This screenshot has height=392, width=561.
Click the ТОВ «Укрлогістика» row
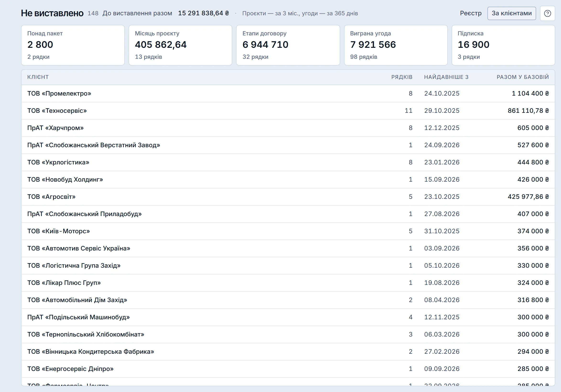tap(288, 162)
